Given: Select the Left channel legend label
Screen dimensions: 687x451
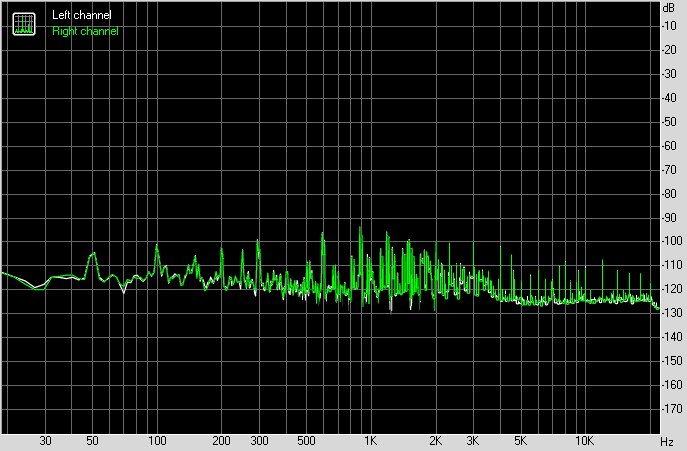Looking at the screenshot, I should (81, 15).
